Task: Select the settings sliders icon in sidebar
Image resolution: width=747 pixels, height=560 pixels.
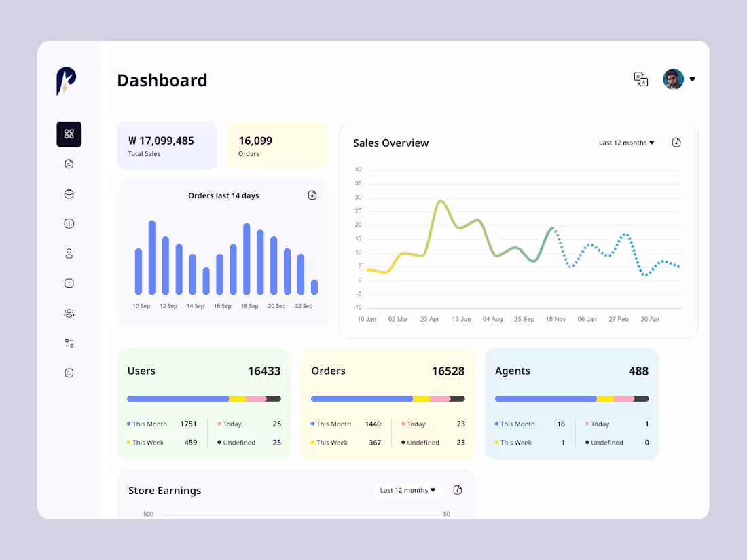Action: pos(69,343)
